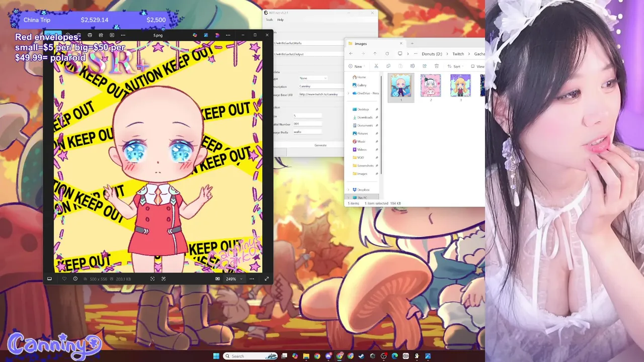The height and width of the screenshot is (362, 644).
Task: Open Downloads in Explorer quick access
Action: point(362,117)
